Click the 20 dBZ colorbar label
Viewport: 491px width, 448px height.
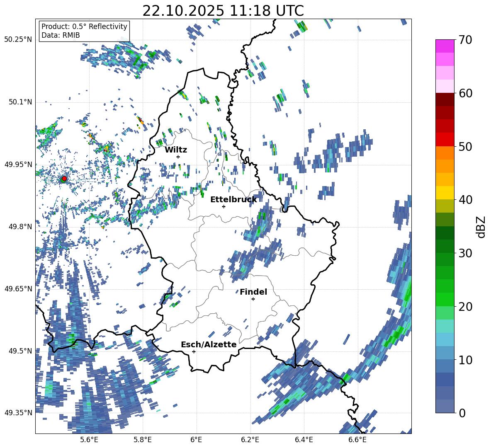[x=465, y=307]
